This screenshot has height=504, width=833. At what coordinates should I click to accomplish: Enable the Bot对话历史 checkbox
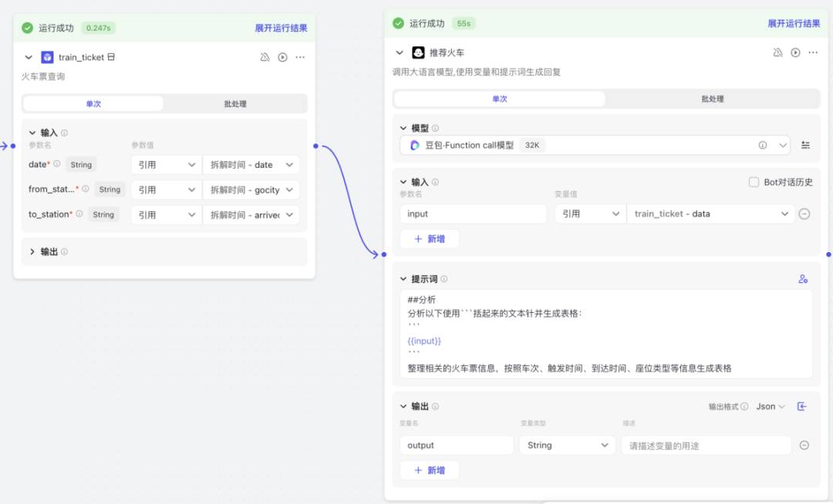coord(754,182)
